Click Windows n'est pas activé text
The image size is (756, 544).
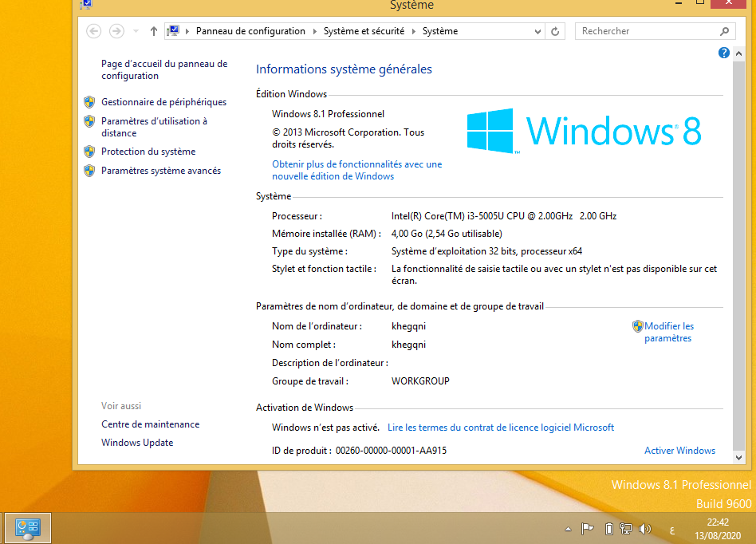click(x=325, y=428)
